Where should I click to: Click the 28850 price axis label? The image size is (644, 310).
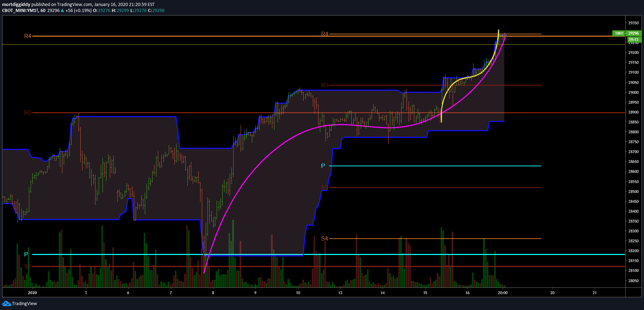633,122
